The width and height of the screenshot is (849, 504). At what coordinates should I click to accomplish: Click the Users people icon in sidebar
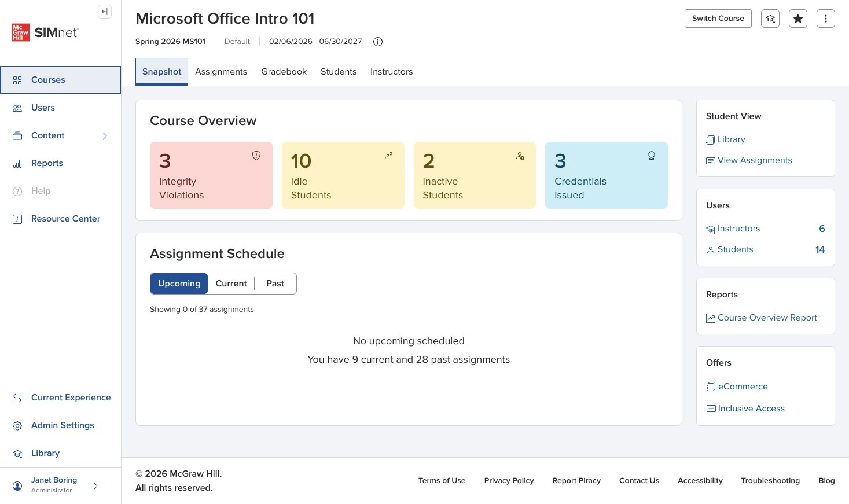pos(17,108)
